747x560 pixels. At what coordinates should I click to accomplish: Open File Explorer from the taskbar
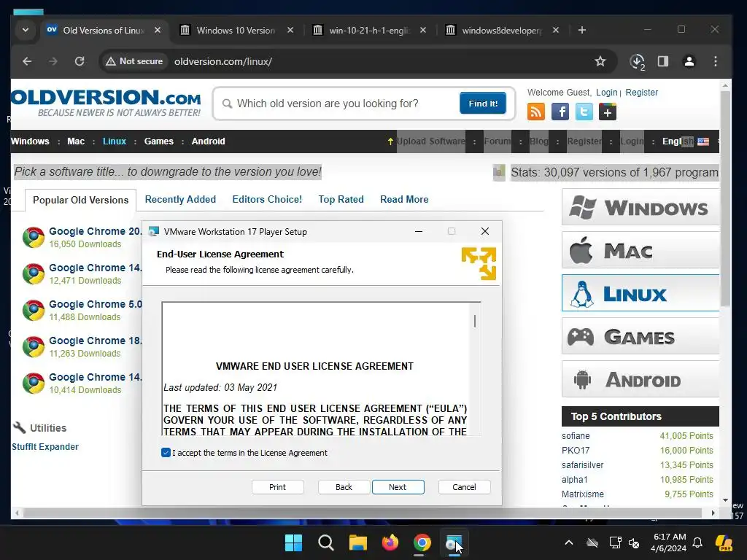tap(357, 542)
